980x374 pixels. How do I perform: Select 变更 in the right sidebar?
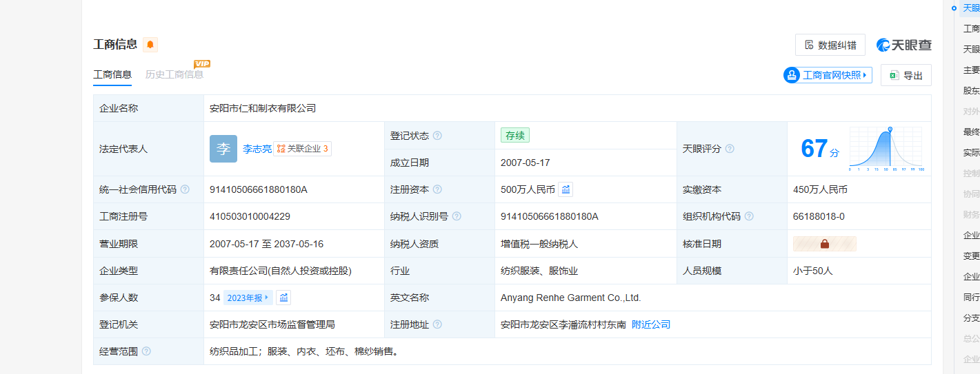[971, 256]
